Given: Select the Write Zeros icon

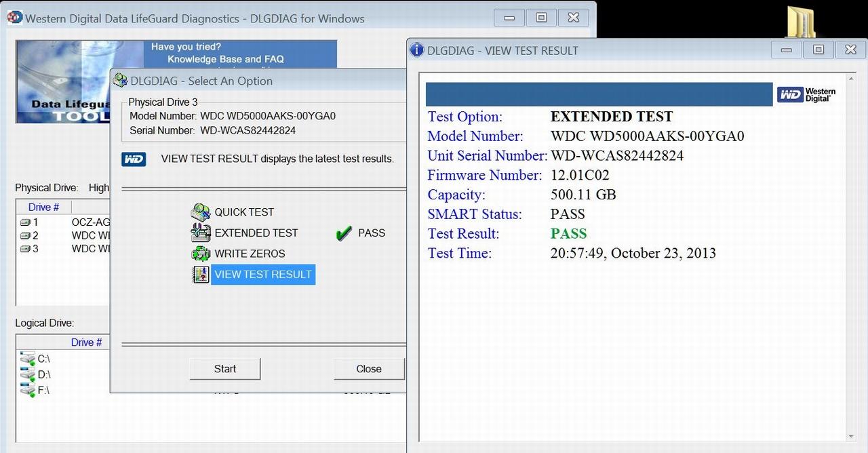Looking at the screenshot, I should pos(201,254).
